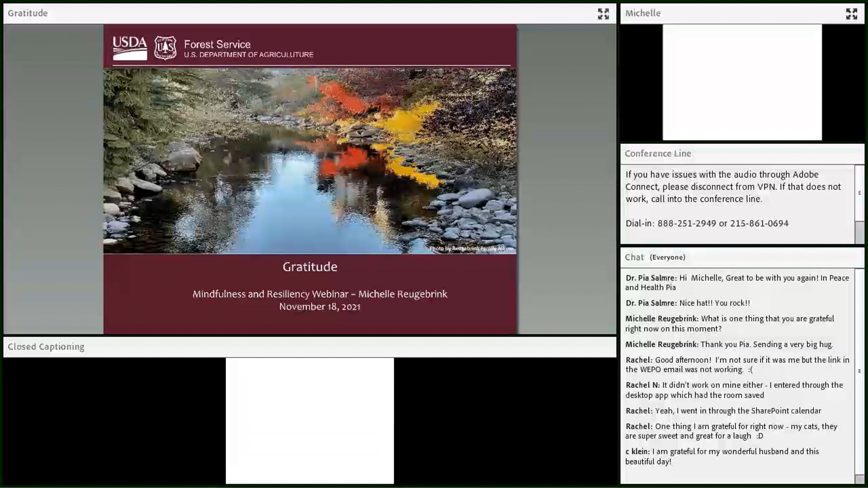Click the USDA logo on the slide
The height and width of the screenshot is (488, 868).
[129, 48]
